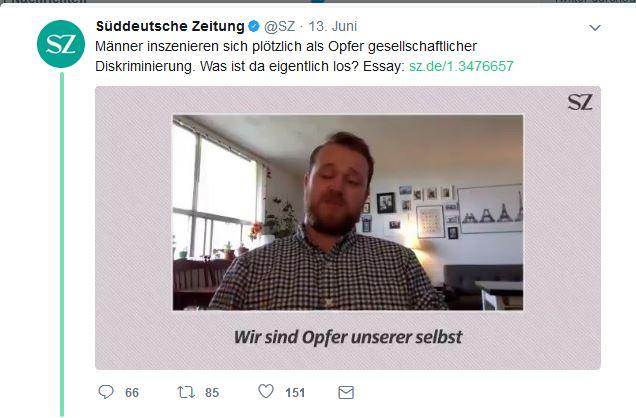Follow the sz.de/1.3476657 essay link
The height and width of the screenshot is (418, 636).
461,66
